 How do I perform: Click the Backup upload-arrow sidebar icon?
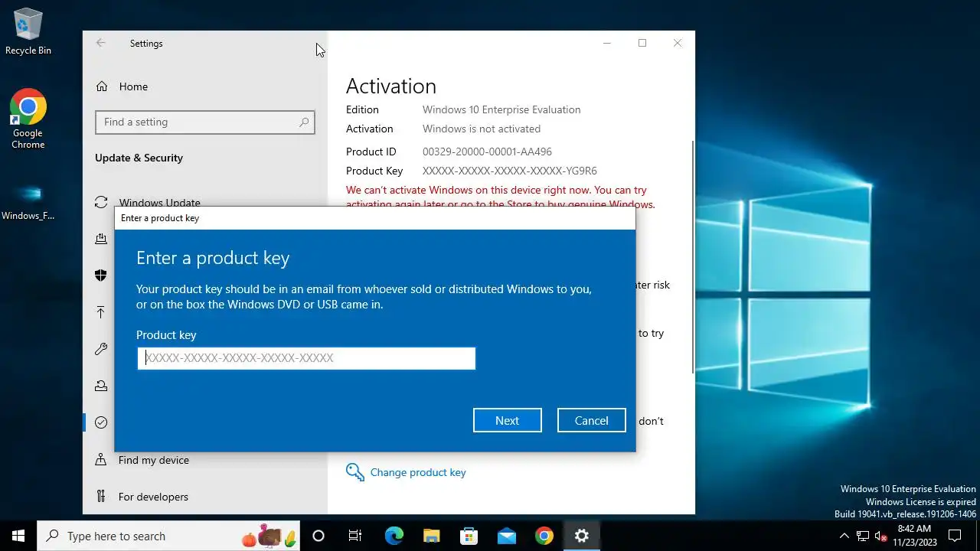coord(101,312)
